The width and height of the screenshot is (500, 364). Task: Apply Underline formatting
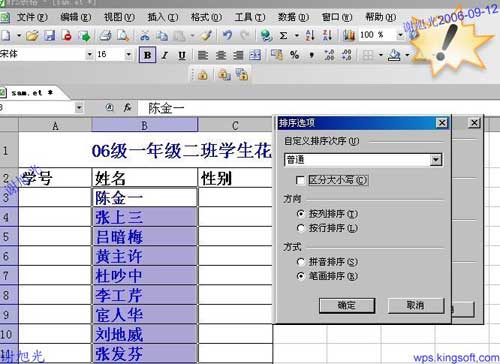click(x=182, y=55)
